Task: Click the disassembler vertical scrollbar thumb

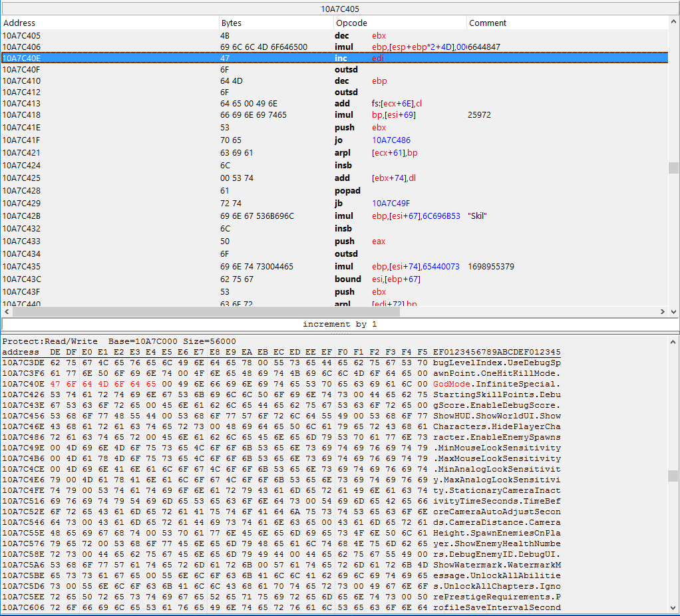Action: coord(673,168)
